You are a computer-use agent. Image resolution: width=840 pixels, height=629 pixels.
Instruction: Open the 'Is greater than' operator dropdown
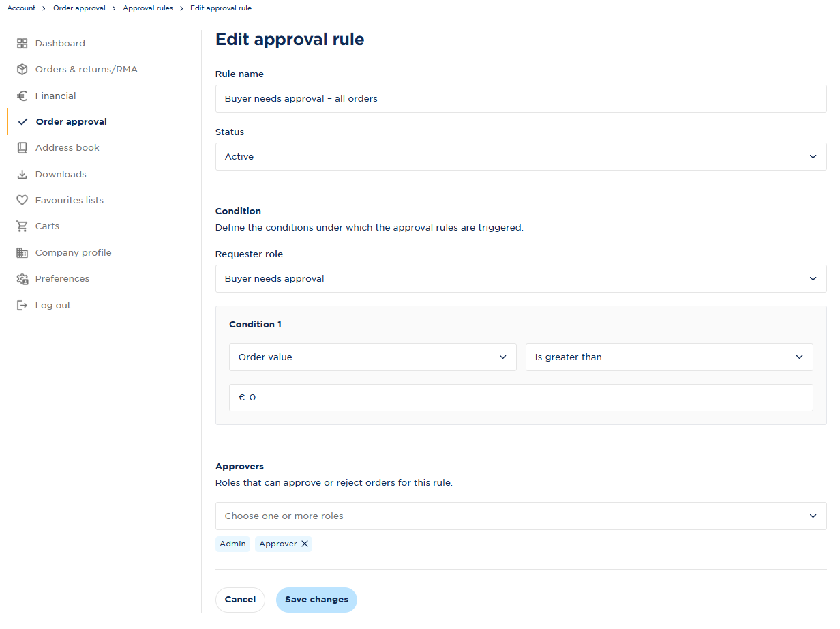coord(670,357)
